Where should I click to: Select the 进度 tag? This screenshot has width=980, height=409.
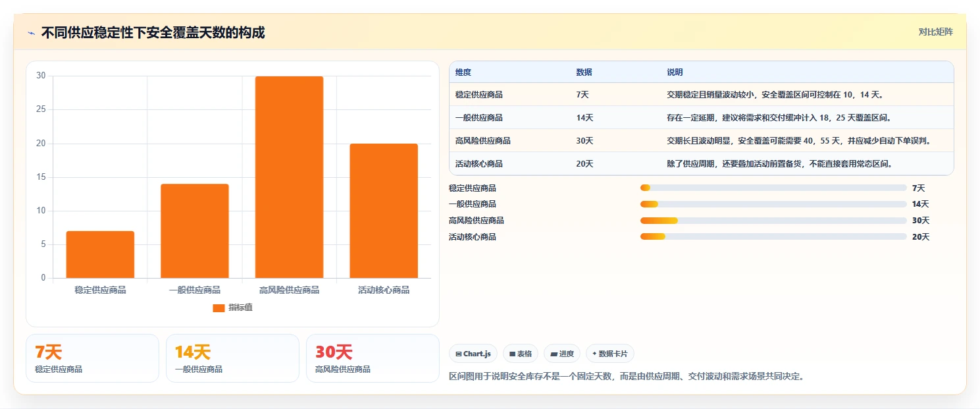pos(561,354)
